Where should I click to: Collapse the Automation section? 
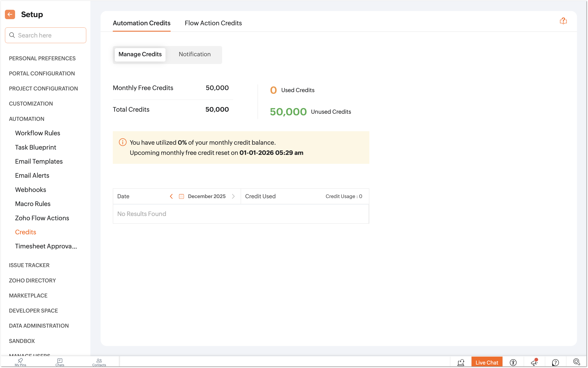[x=27, y=119]
